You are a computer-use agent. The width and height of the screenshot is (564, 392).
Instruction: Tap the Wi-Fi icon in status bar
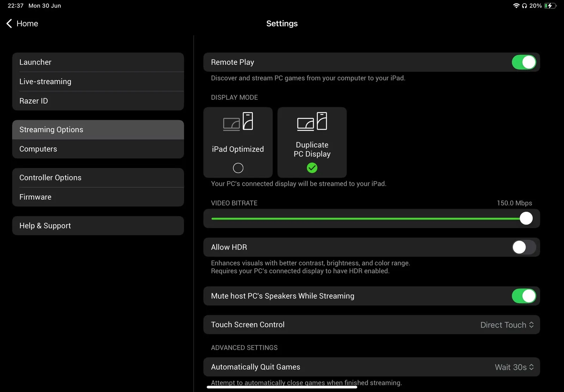click(x=516, y=6)
